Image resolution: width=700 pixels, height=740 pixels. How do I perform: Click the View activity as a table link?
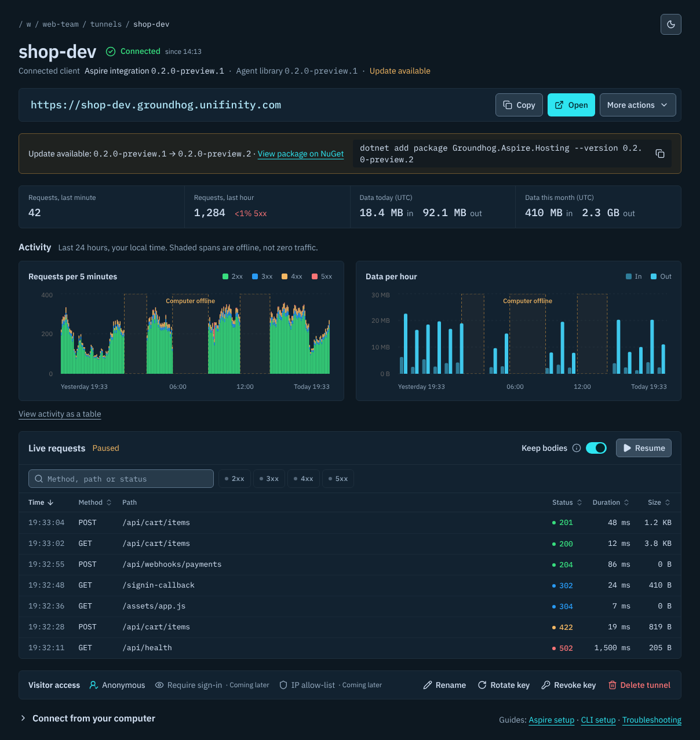click(x=60, y=414)
